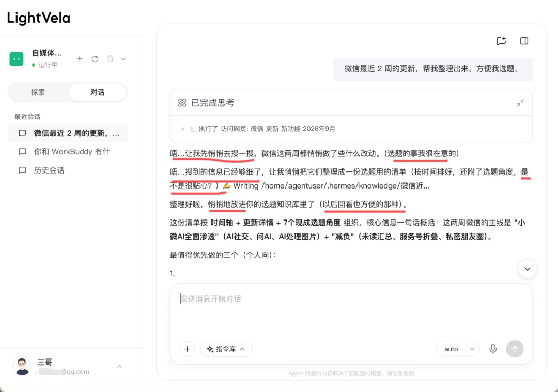Screen dimensions: 558x392
Task: Switch to the 探索 tab
Action: (x=38, y=92)
